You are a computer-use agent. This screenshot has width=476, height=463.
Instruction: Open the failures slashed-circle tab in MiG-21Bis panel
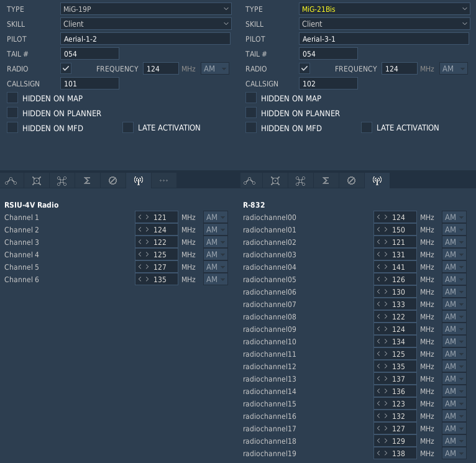tap(351, 181)
